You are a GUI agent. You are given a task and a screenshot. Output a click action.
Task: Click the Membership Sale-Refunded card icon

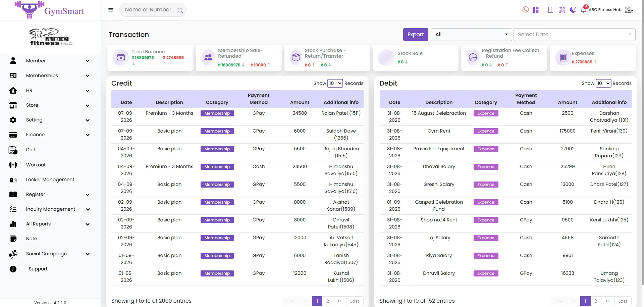click(208, 58)
